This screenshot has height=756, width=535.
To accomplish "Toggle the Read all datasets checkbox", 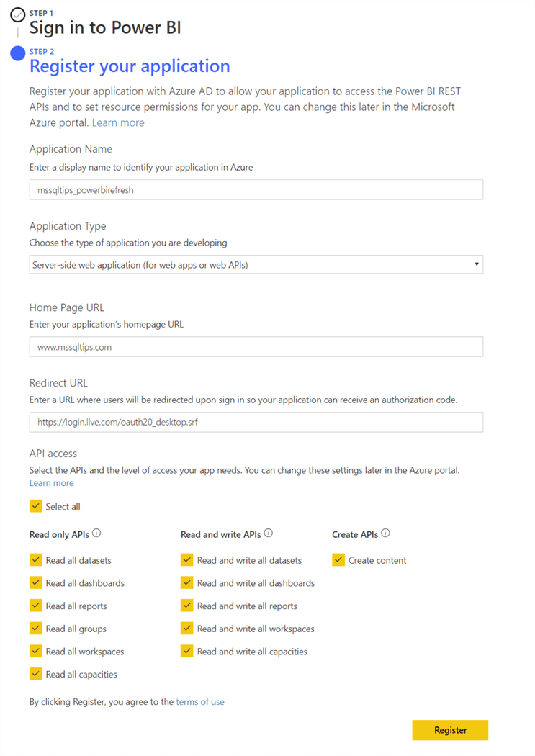I will pyautogui.click(x=36, y=559).
